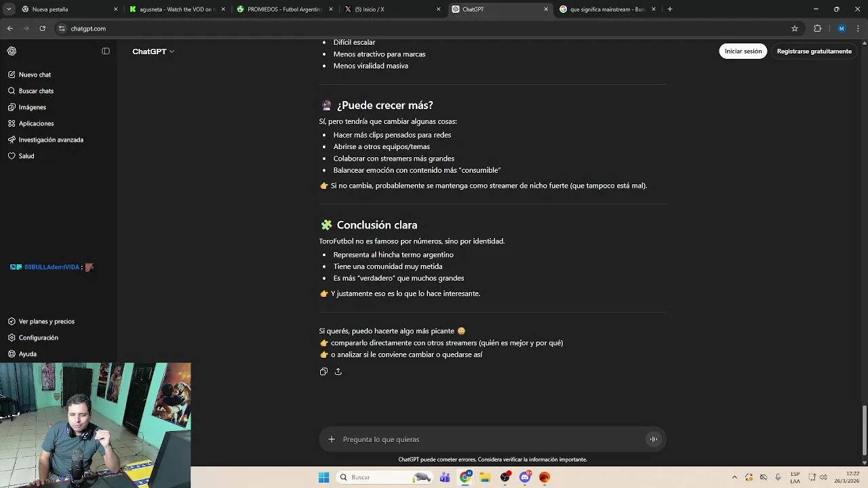Expand the ChatGPT model dropdown

153,52
